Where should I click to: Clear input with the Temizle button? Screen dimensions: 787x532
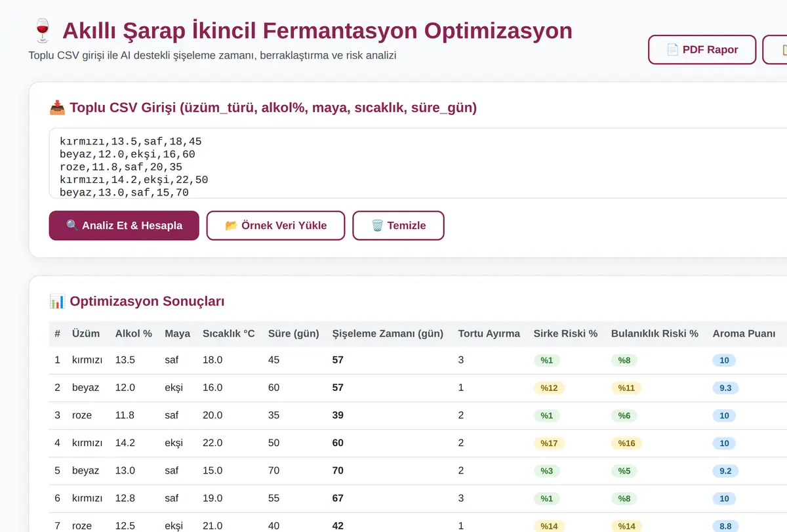click(x=398, y=226)
